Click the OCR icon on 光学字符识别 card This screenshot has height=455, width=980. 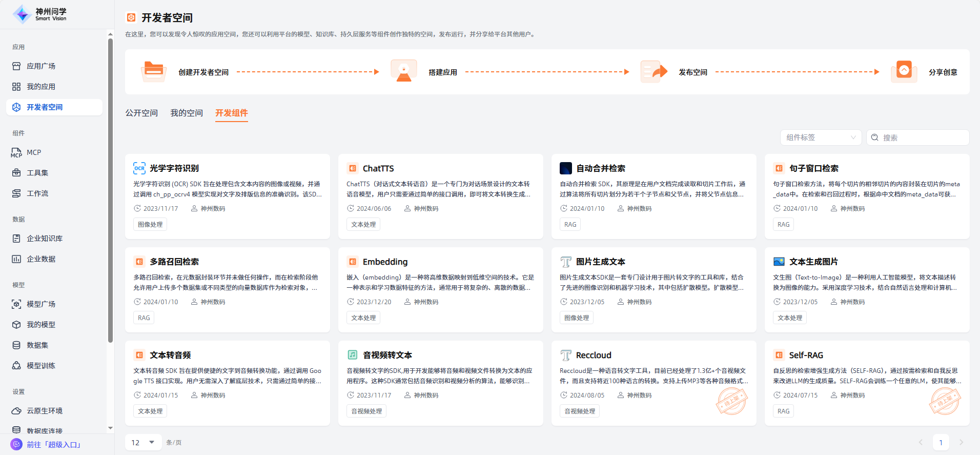(x=139, y=168)
